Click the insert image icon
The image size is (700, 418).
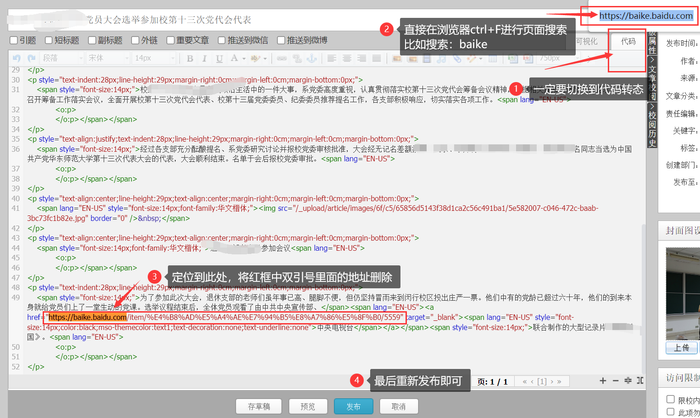point(396,59)
